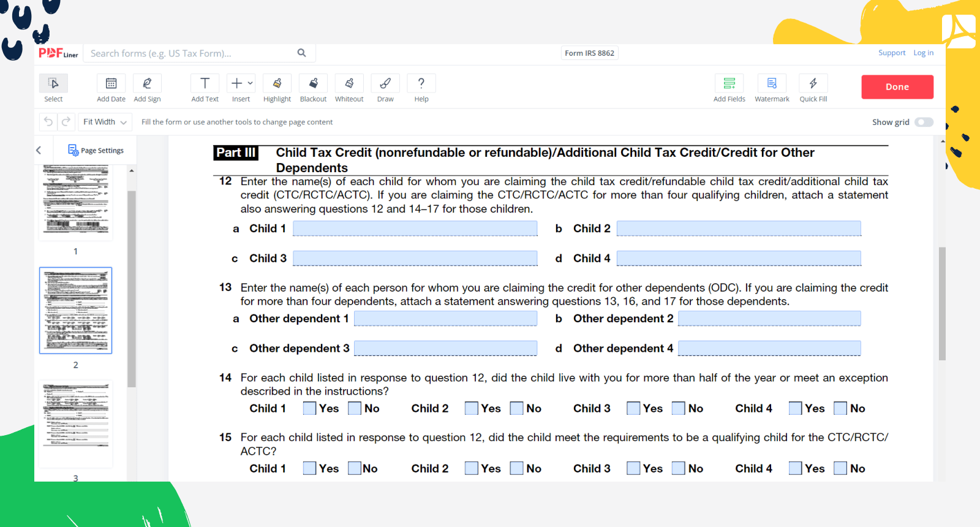Use the Quick Fill tool
Viewport: 980px width, 527px height.
813,84
